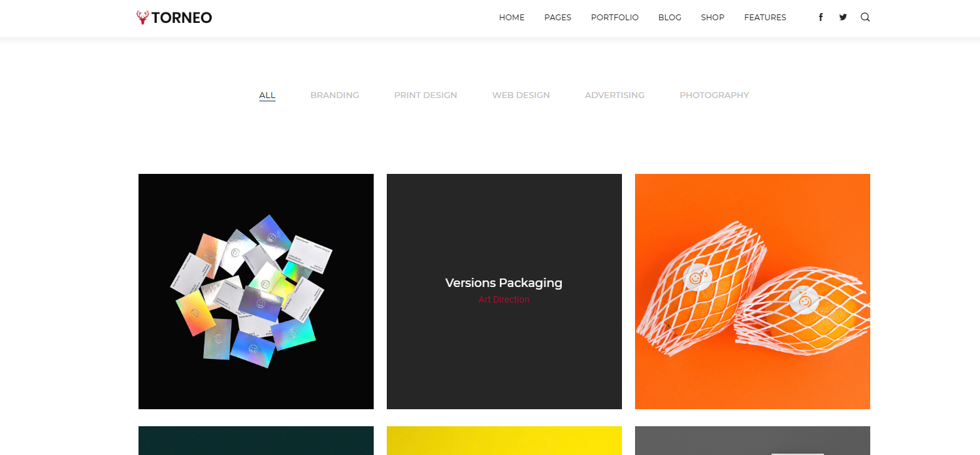Filter portfolio by Photography
The width and height of the screenshot is (980, 455).
(714, 95)
